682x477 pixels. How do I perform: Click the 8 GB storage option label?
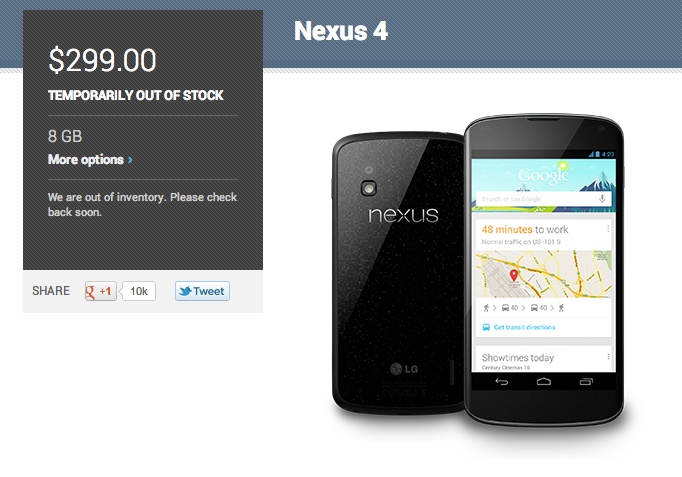click(x=65, y=136)
